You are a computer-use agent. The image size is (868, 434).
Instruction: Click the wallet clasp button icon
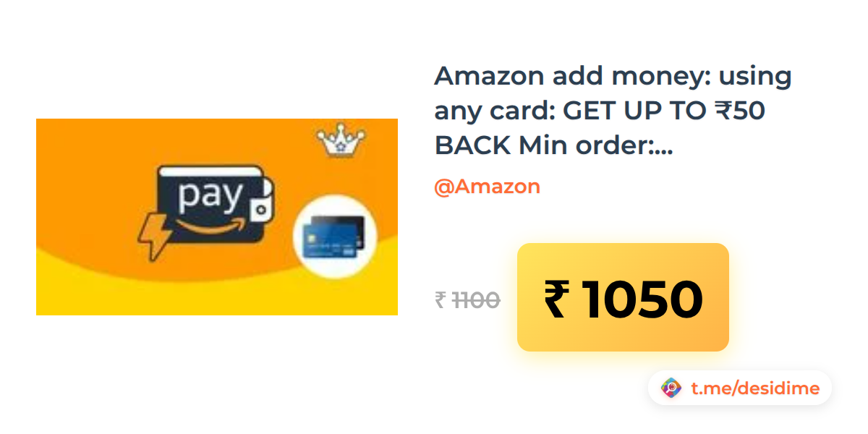point(260,210)
